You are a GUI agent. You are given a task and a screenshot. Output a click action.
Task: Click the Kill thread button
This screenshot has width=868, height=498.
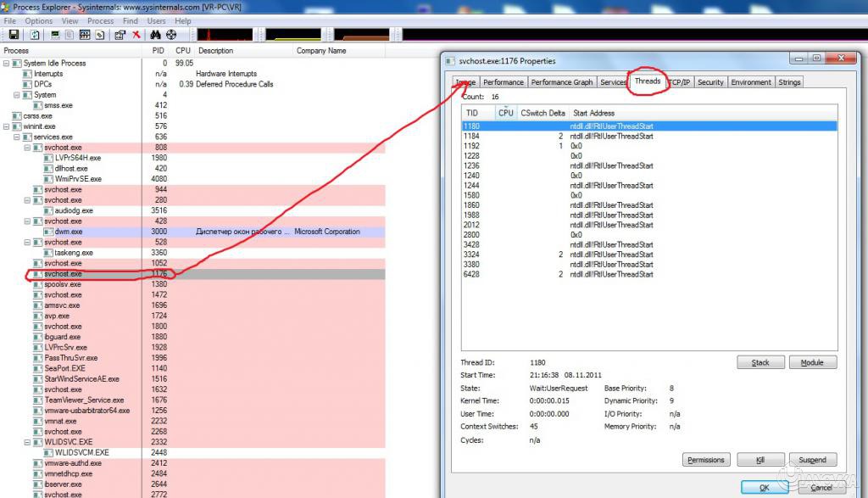pyautogui.click(x=760, y=460)
